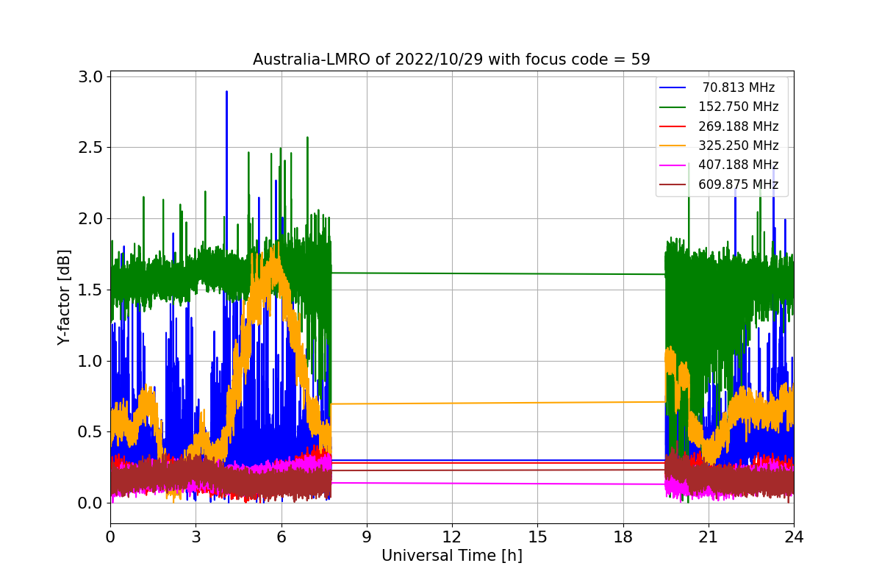Click the y-axis tick label 2.5
Screen dimensions: 882x588
coord(91,148)
